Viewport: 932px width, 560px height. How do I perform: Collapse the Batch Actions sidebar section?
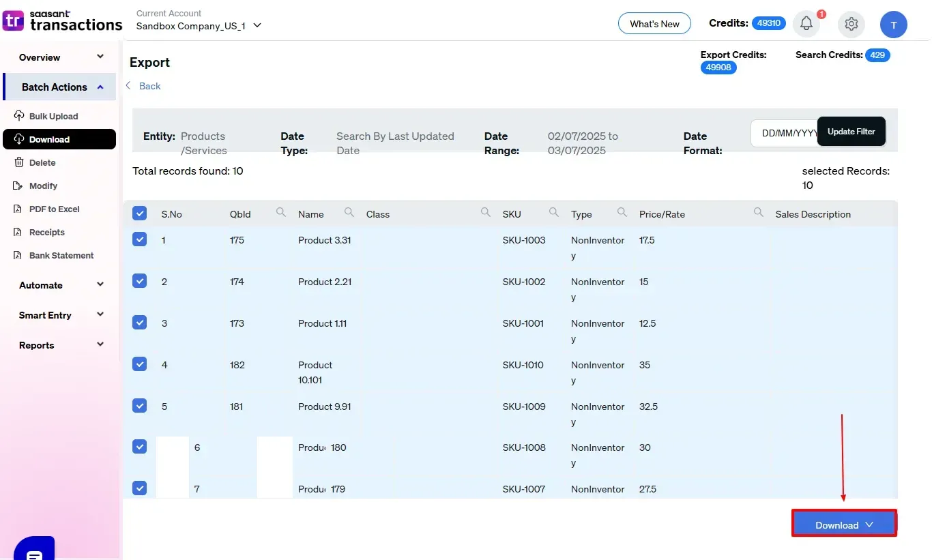tap(59, 87)
